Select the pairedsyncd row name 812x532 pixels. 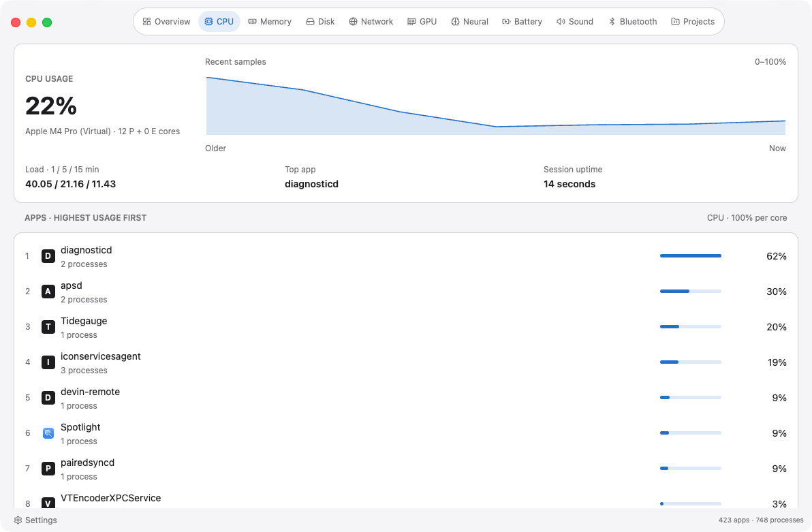[x=87, y=463]
